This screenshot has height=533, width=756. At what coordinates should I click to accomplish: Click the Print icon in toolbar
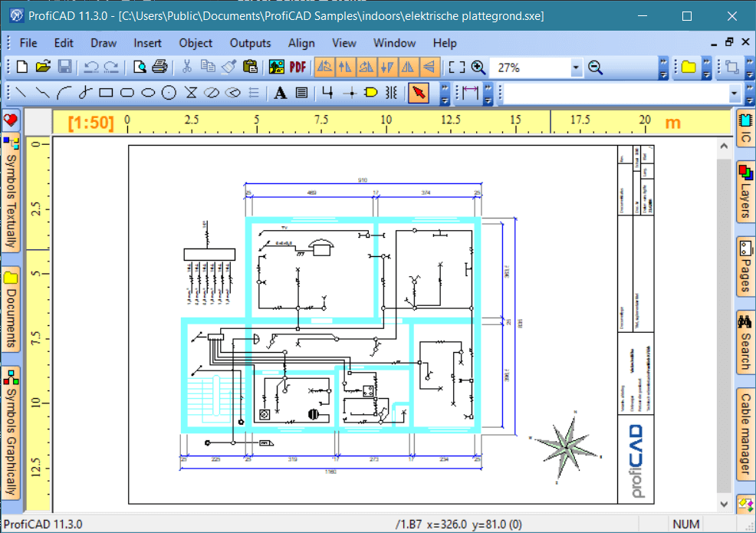pos(159,67)
